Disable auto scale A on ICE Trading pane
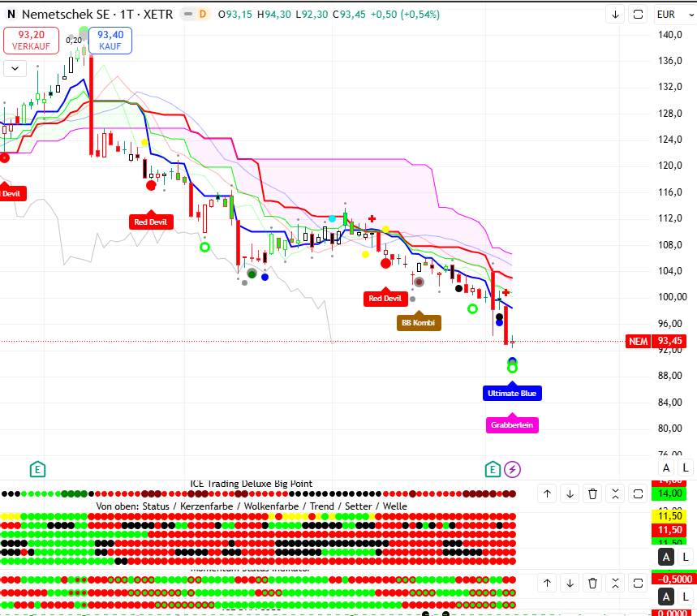This screenshot has width=697, height=616. (x=666, y=557)
